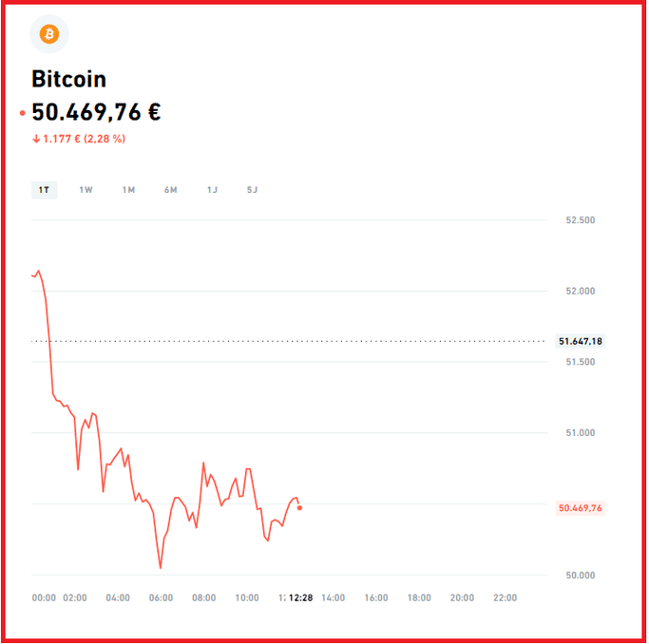
Task: Click the 50.469,76 € headline price
Action: [x=96, y=112]
